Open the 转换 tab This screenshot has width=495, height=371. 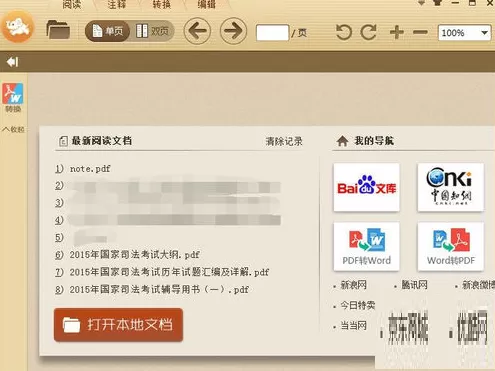162,4
